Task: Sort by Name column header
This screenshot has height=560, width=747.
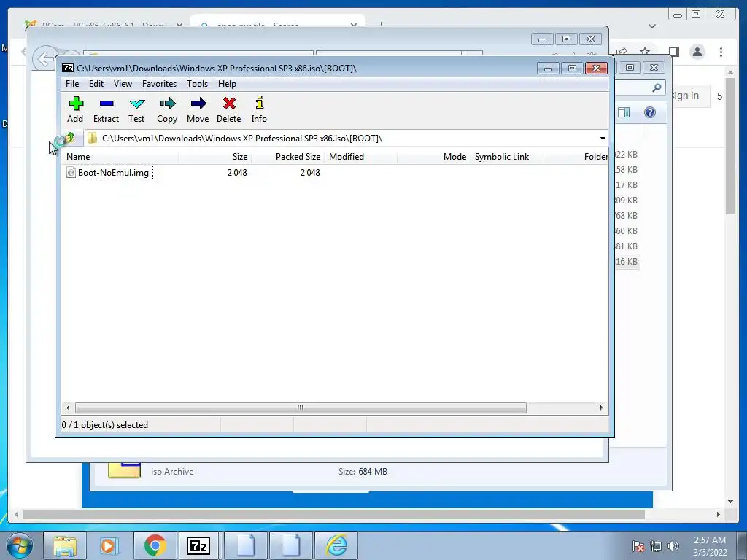Action: point(120,157)
